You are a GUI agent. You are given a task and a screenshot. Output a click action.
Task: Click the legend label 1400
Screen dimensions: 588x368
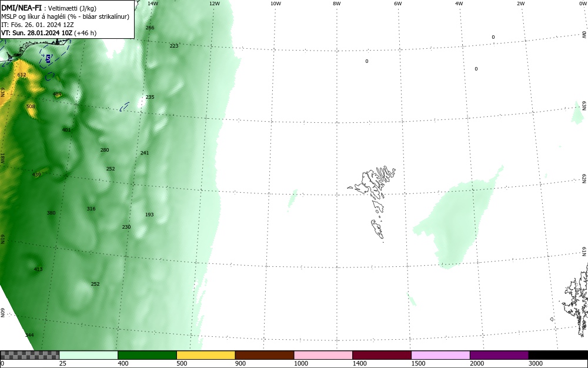click(360, 363)
